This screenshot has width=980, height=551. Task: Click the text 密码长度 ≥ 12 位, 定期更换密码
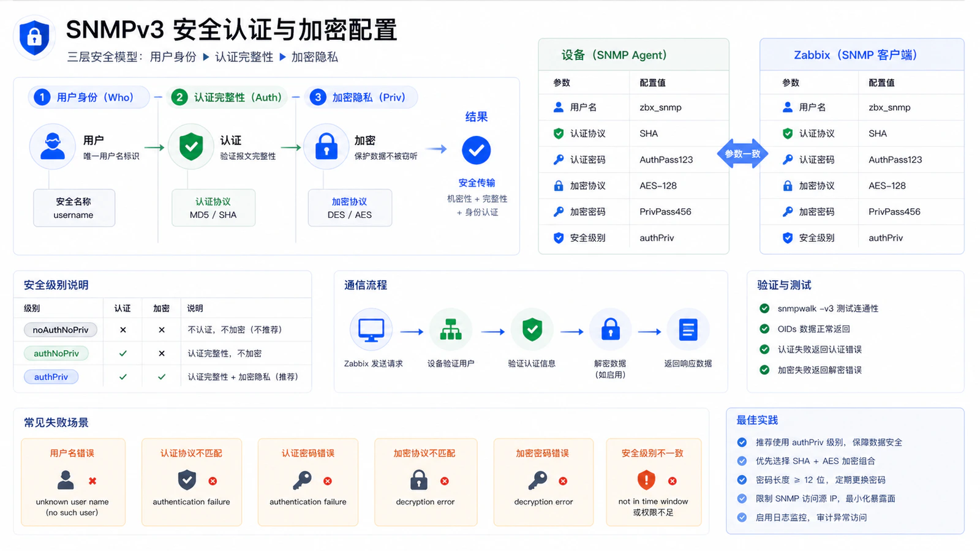pos(820,480)
